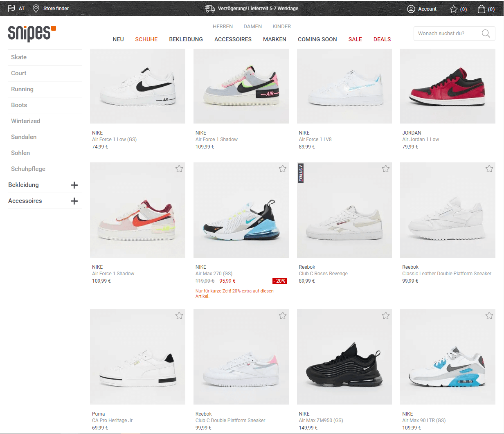Favorite the Air Max 270 (GS) star
504x434 pixels.
[283, 169]
